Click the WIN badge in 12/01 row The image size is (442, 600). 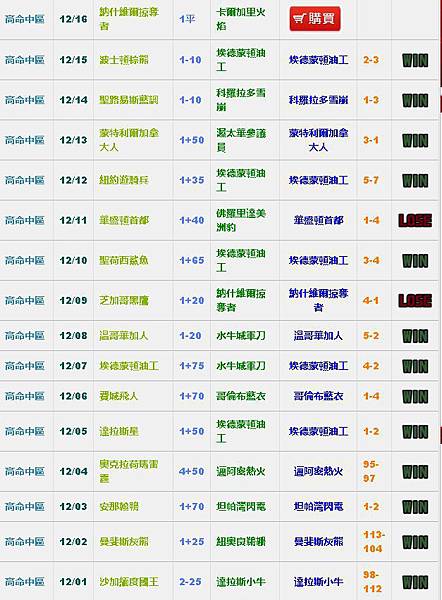pos(415,582)
